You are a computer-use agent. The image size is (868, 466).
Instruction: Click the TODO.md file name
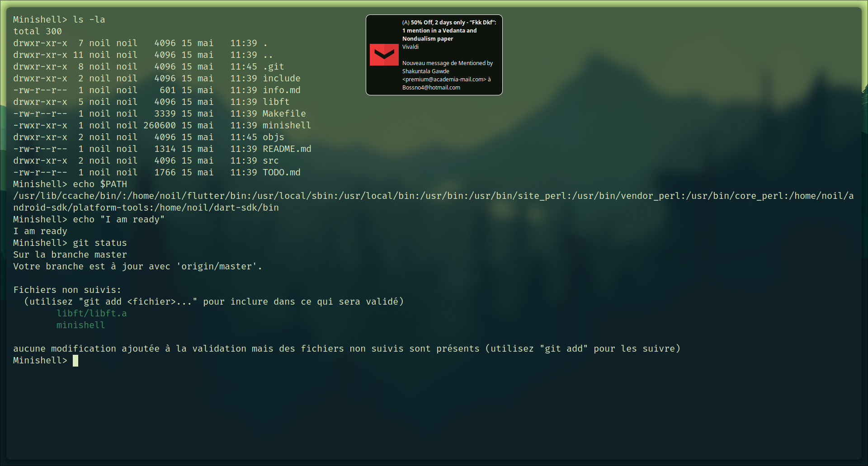tap(282, 172)
